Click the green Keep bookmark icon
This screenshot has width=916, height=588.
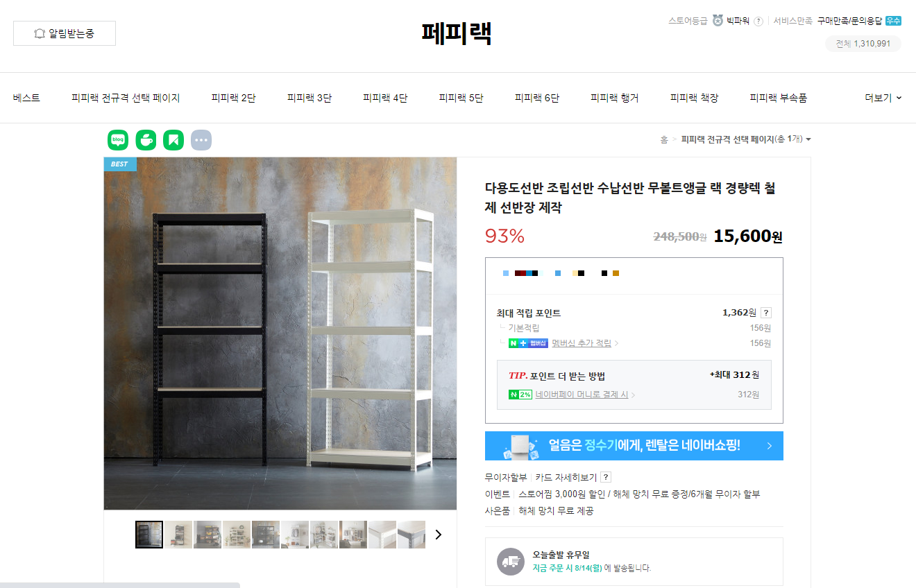pos(173,140)
